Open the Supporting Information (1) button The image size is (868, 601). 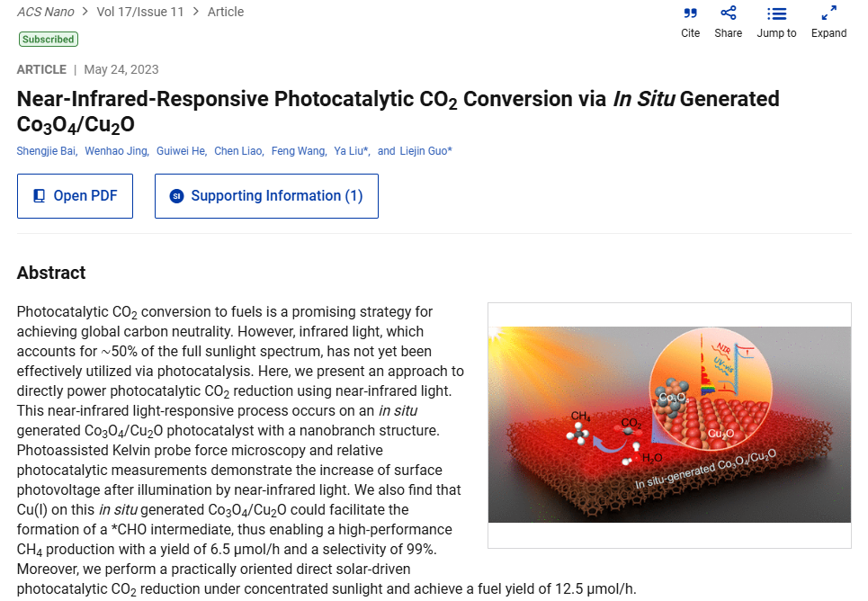(266, 196)
